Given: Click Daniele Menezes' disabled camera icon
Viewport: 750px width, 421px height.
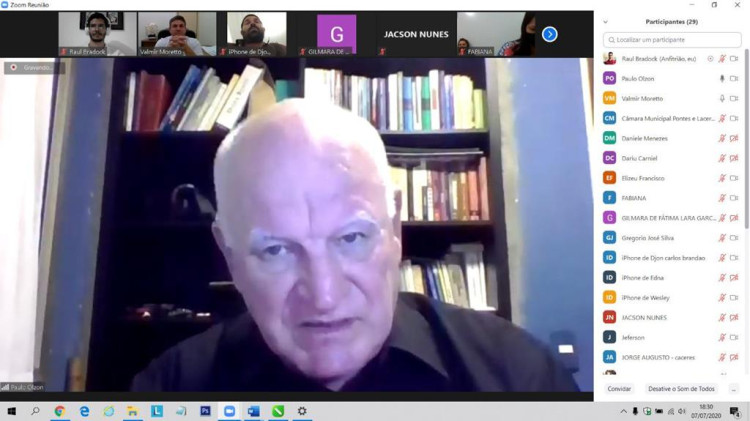Looking at the screenshot, I should pos(734,138).
